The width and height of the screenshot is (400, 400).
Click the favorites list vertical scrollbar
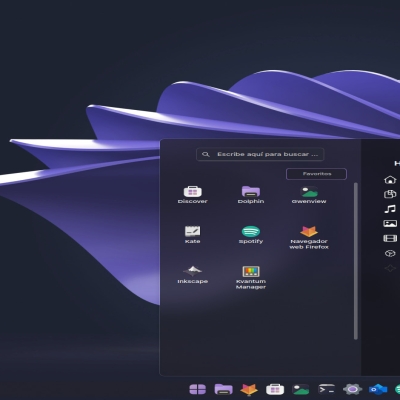(356, 261)
